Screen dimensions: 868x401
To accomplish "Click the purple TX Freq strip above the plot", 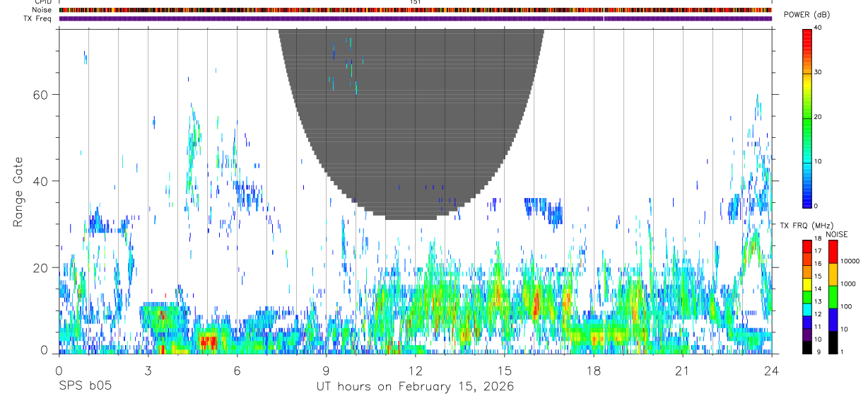I will [x=416, y=18].
